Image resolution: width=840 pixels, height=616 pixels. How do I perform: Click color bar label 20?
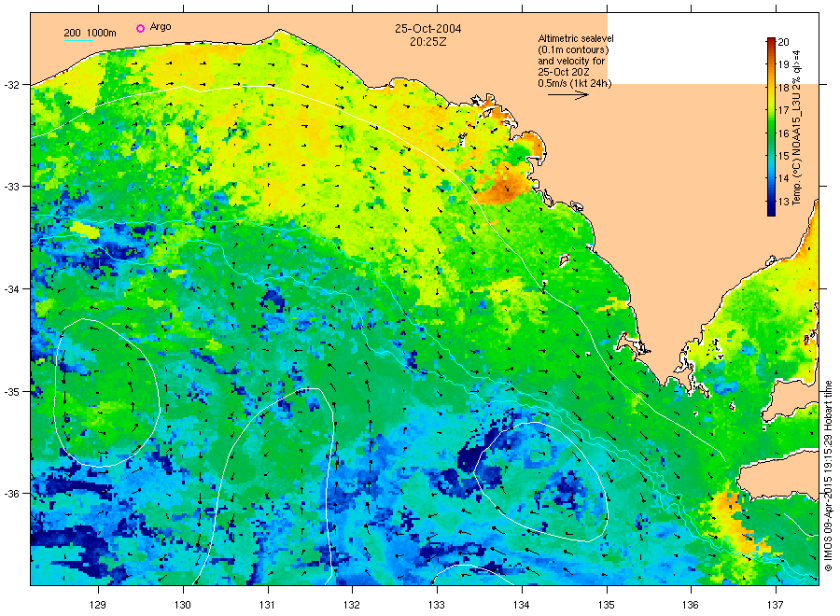point(783,42)
